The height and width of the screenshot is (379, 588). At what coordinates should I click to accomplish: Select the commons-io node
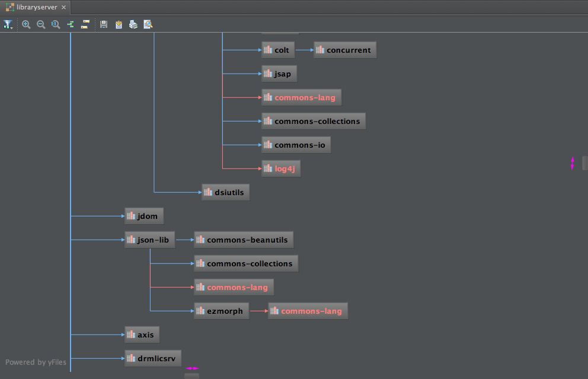click(296, 145)
